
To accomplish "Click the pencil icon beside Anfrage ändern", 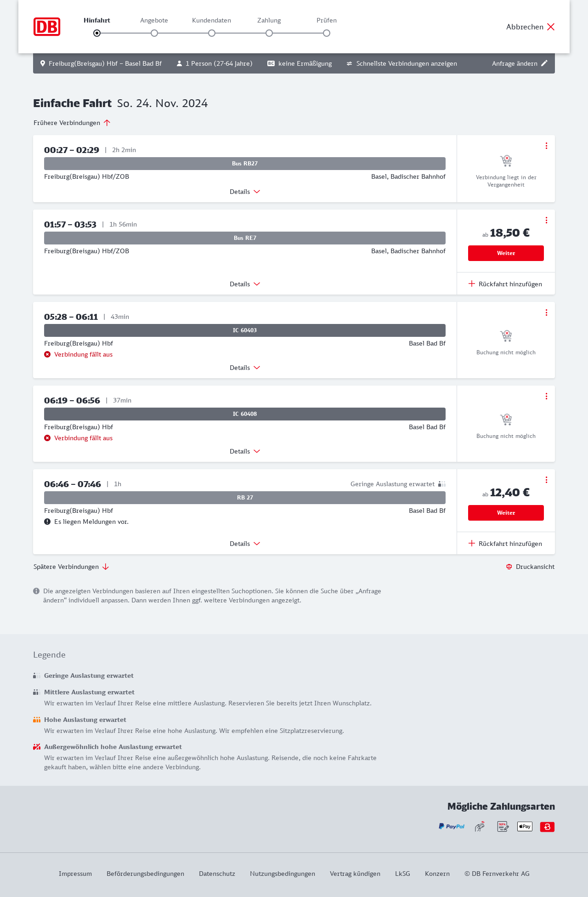I will tap(544, 63).
